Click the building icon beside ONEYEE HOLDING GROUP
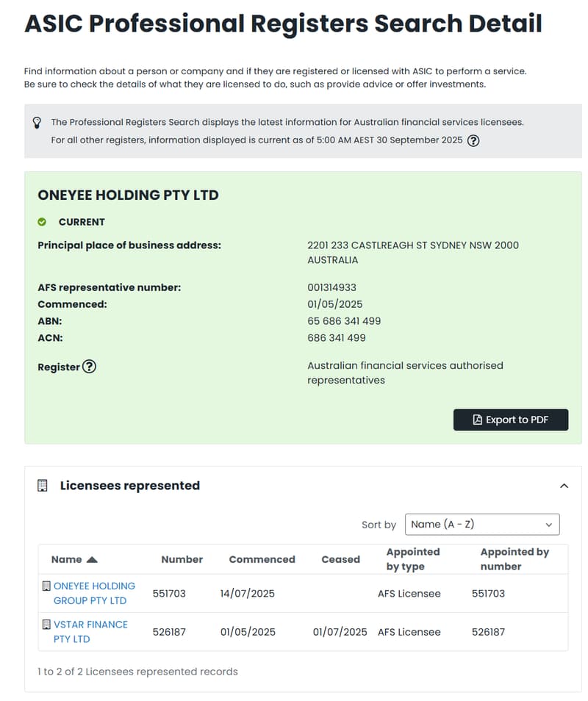 coord(46,586)
